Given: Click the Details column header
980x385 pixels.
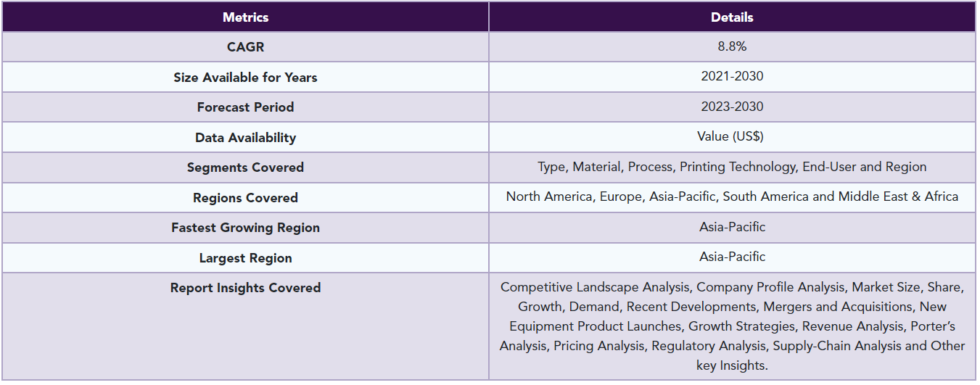Looking at the screenshot, I should coord(732,17).
